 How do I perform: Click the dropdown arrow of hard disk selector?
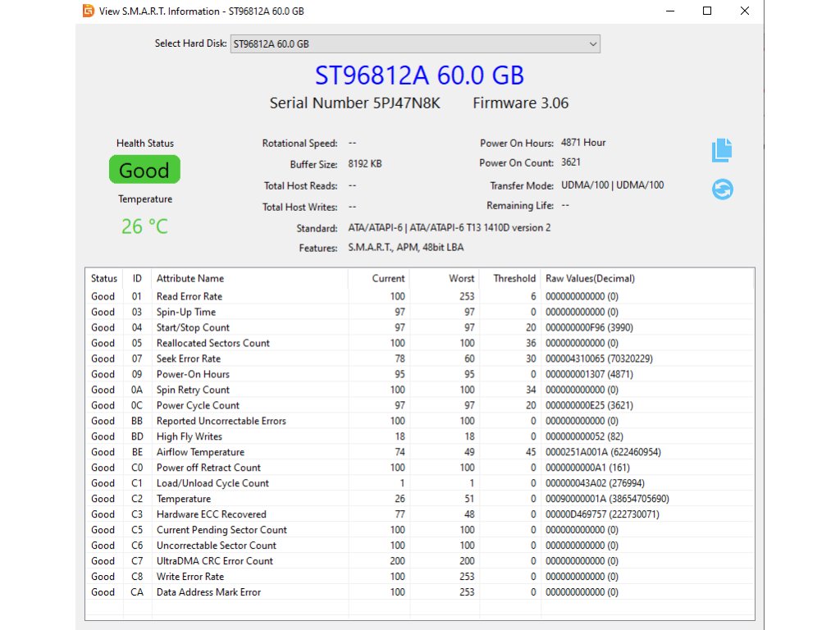point(592,44)
